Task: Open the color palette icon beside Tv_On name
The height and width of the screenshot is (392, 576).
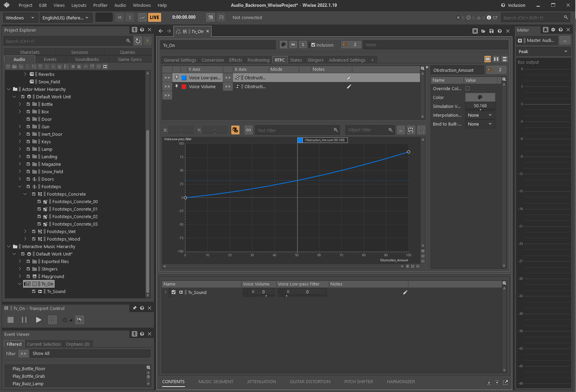Action: pos(283,45)
